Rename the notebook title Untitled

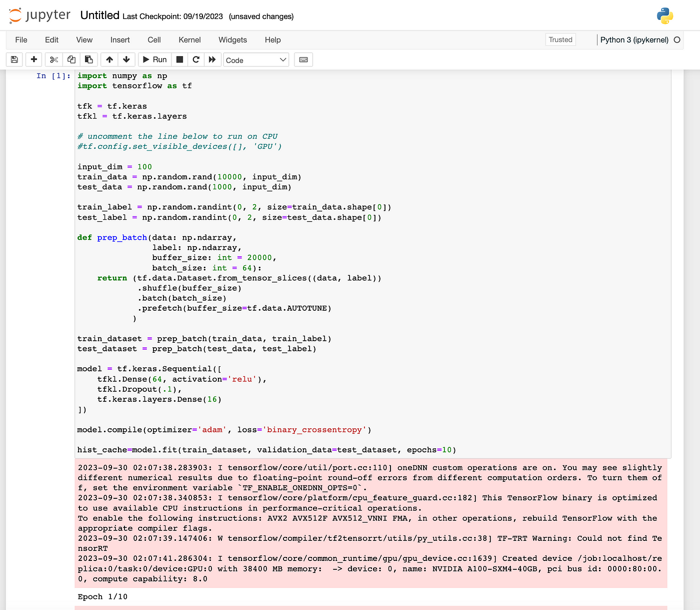[100, 16]
